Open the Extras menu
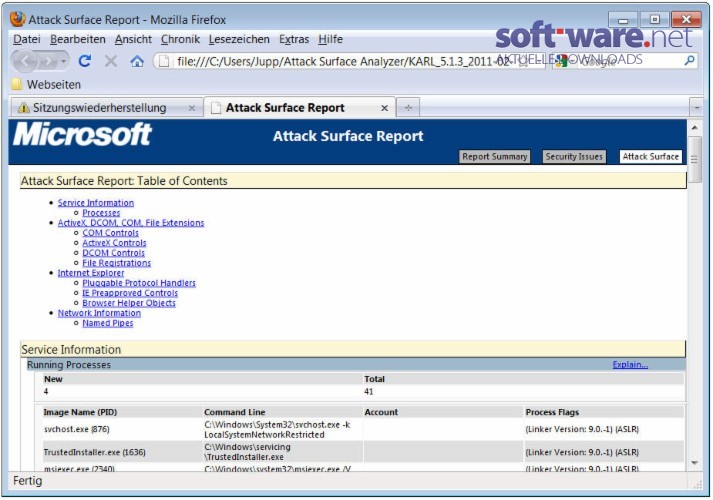This screenshot has height=500, width=713. pos(294,39)
